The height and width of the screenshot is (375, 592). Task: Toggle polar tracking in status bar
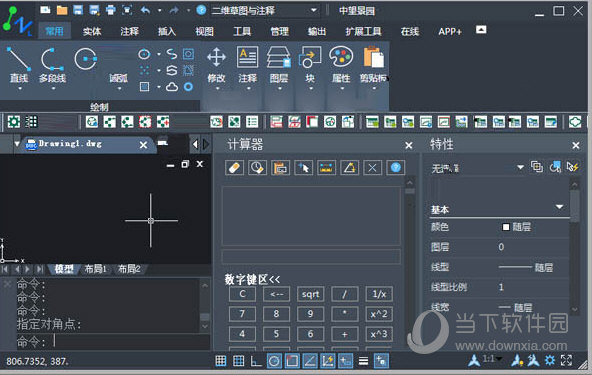[x=274, y=361]
